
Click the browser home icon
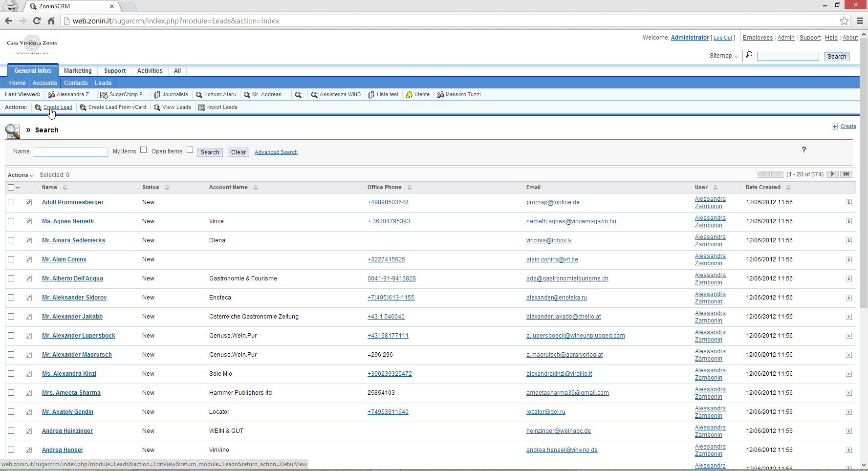51,21
